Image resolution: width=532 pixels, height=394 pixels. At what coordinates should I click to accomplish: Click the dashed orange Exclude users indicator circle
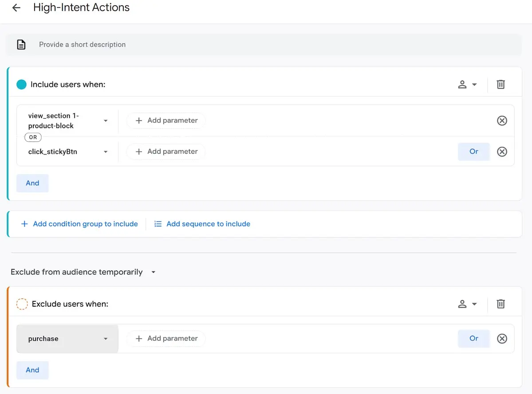click(x=22, y=304)
